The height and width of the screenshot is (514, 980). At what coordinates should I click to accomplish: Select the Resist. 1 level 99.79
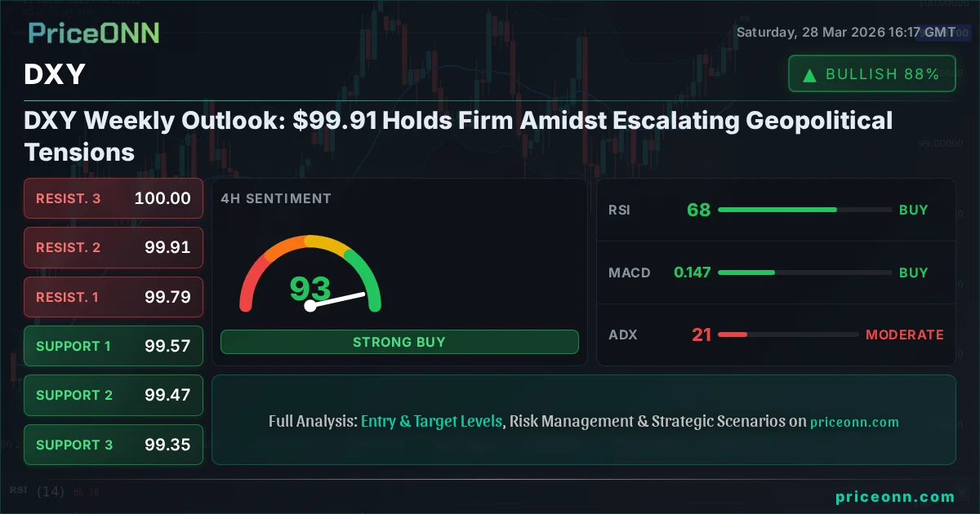[114, 297]
